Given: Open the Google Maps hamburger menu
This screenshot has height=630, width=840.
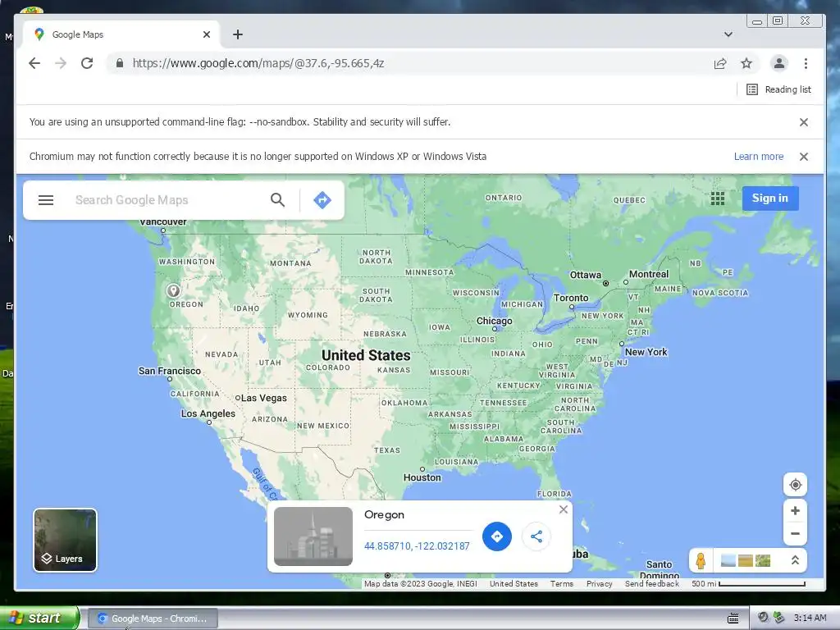Looking at the screenshot, I should [46, 200].
